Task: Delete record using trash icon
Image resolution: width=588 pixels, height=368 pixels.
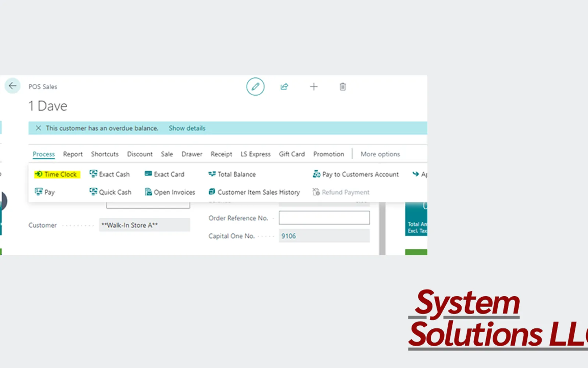Action: point(343,87)
